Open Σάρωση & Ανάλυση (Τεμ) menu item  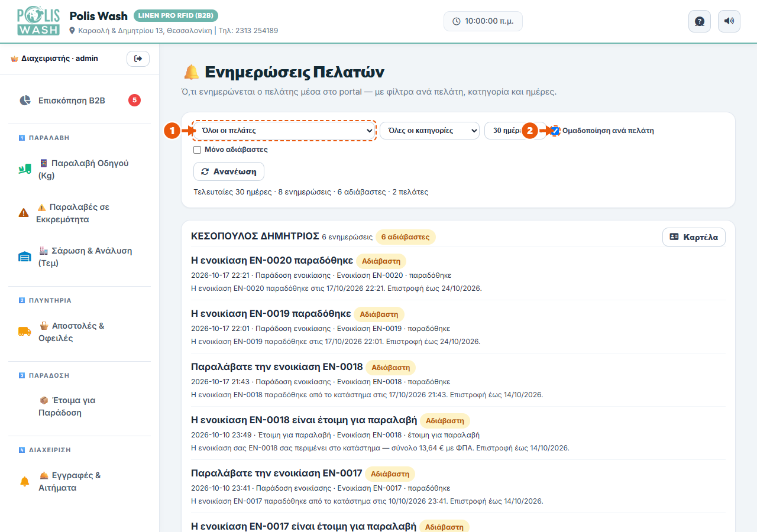[79, 257]
